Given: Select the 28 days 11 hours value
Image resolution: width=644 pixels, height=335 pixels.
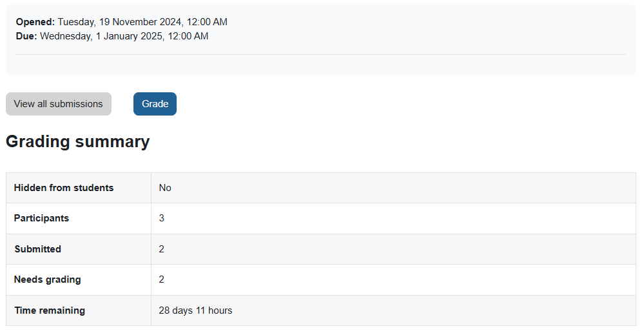Looking at the screenshot, I should point(195,310).
